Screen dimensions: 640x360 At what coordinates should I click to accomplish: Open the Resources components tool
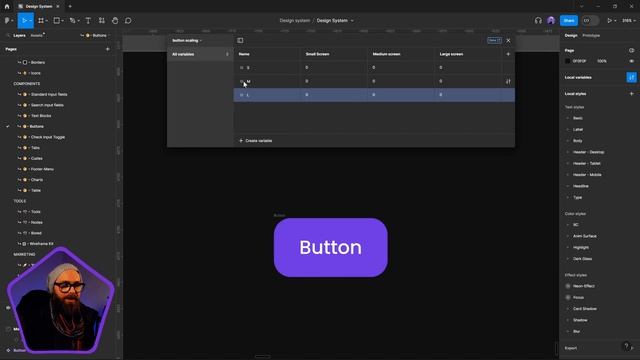tap(102, 20)
